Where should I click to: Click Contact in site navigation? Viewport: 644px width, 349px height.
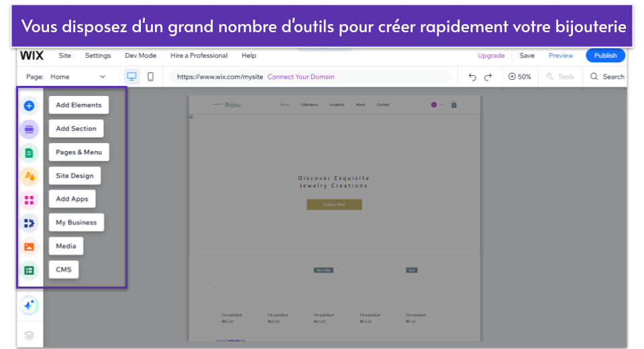[x=383, y=105]
